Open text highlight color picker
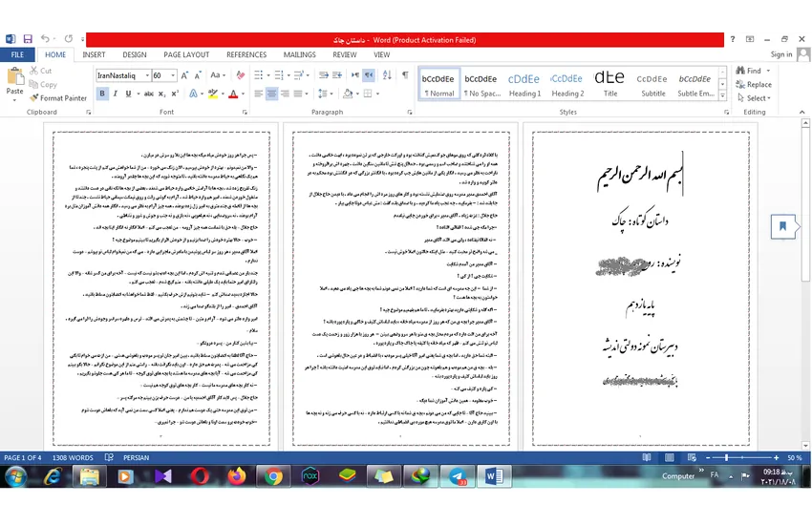812x525 pixels. pos(223,94)
